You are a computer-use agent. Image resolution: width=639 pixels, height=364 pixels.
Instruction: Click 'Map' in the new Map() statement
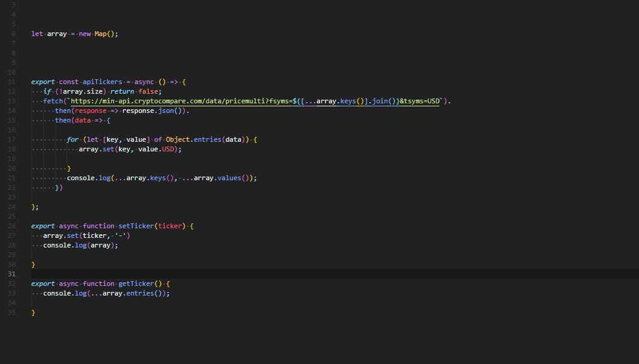pos(100,34)
